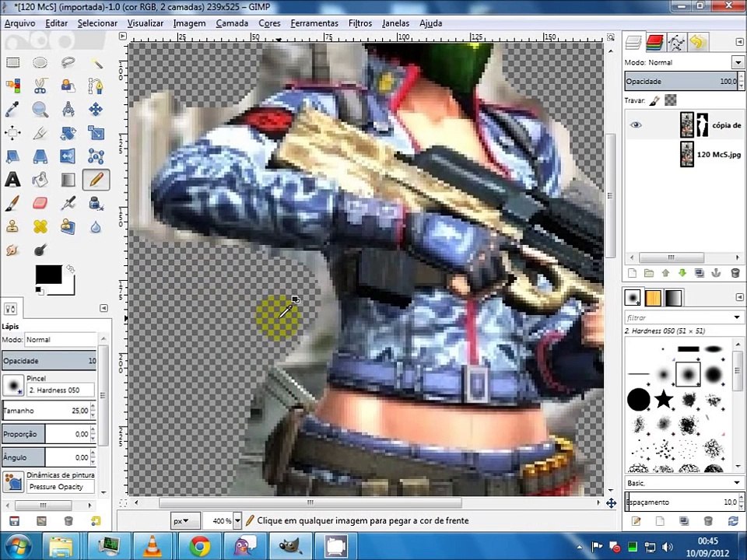Open the Cores menu

(x=269, y=23)
